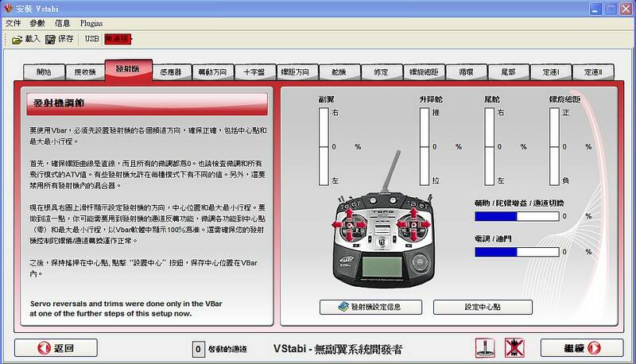636x364 pixels.
Task: Click the 升降舵 channel label
Action: tap(431, 99)
